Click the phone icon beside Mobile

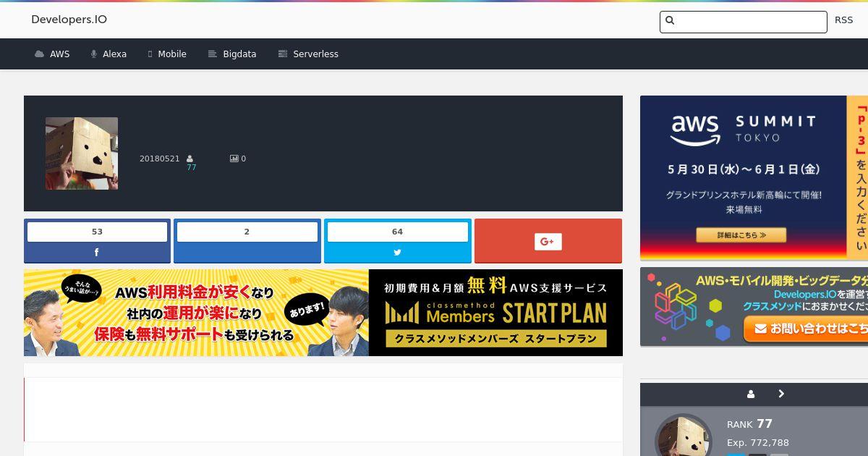[x=150, y=54]
